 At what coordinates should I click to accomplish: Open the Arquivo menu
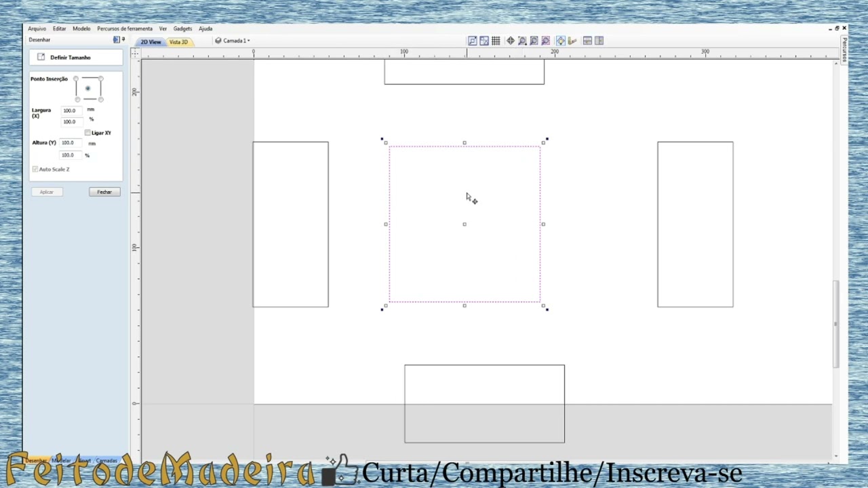pyautogui.click(x=37, y=28)
